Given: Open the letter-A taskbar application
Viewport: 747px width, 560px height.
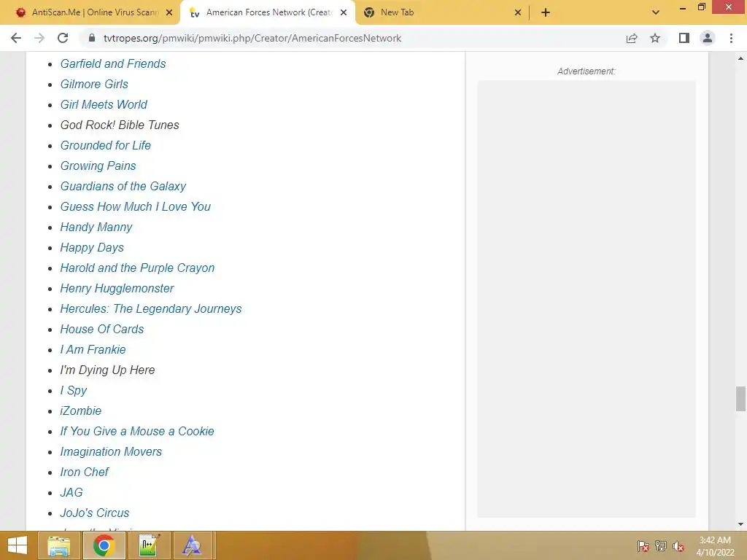Looking at the screenshot, I should coord(192,545).
